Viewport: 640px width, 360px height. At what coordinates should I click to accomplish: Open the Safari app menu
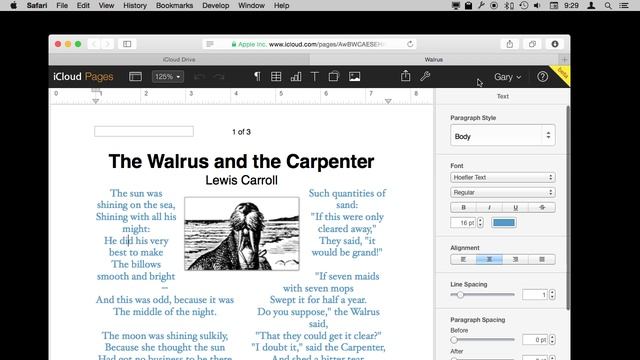pyautogui.click(x=37, y=6)
